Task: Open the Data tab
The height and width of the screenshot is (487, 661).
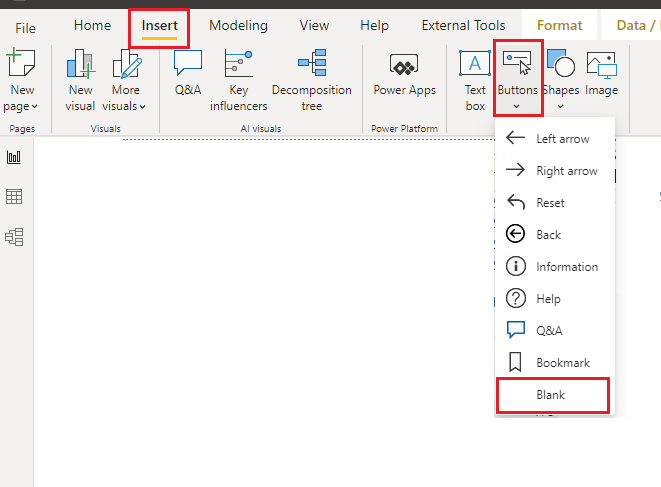Action: point(638,25)
